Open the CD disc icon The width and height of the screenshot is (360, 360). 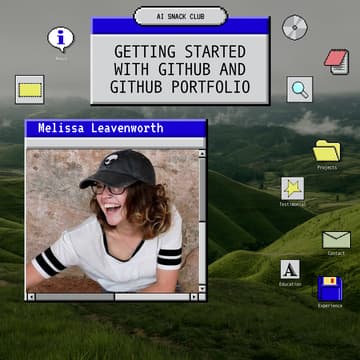[x=295, y=28]
